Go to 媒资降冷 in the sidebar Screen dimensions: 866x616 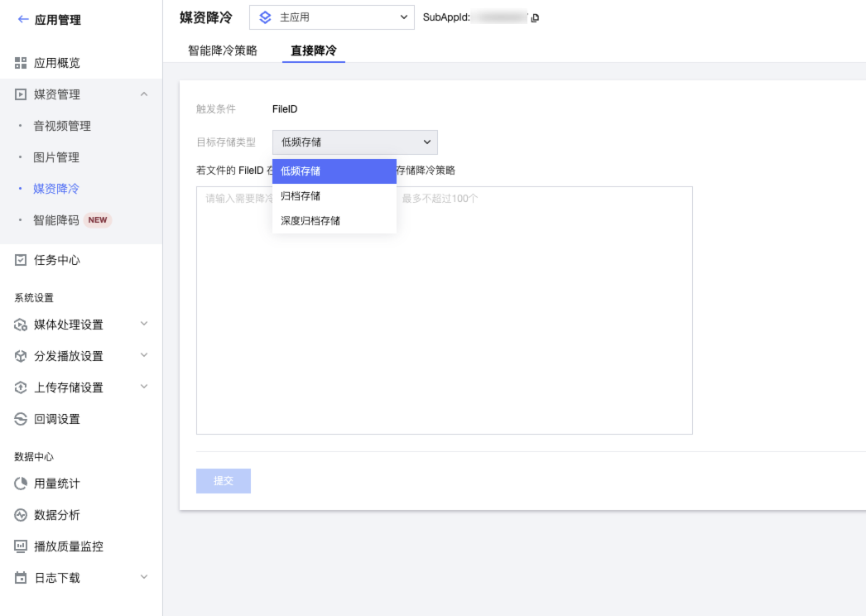(56, 189)
